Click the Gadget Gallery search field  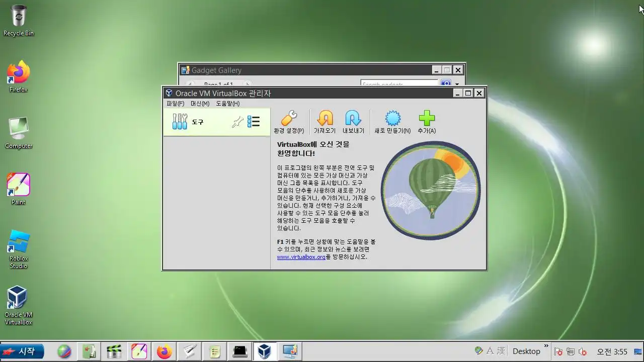point(399,84)
